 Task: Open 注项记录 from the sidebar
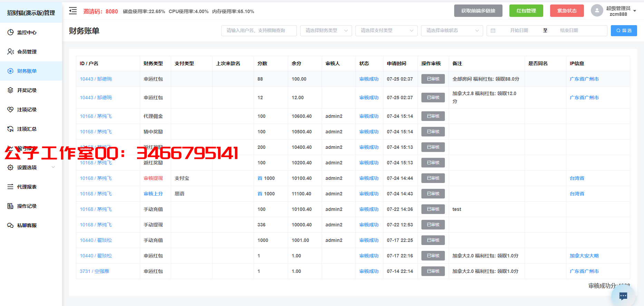(x=31, y=110)
